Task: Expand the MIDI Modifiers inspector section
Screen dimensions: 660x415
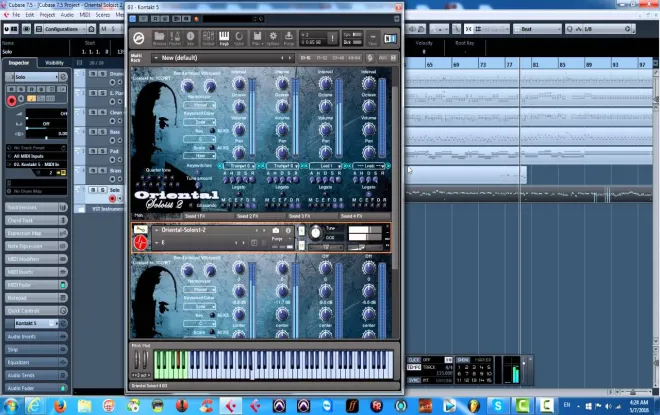Action: (x=36, y=259)
